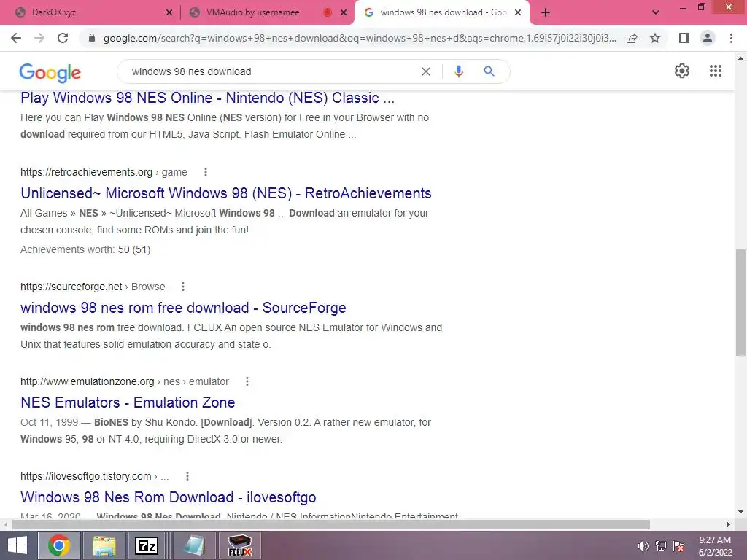Start voice search with microphone

[x=459, y=71]
